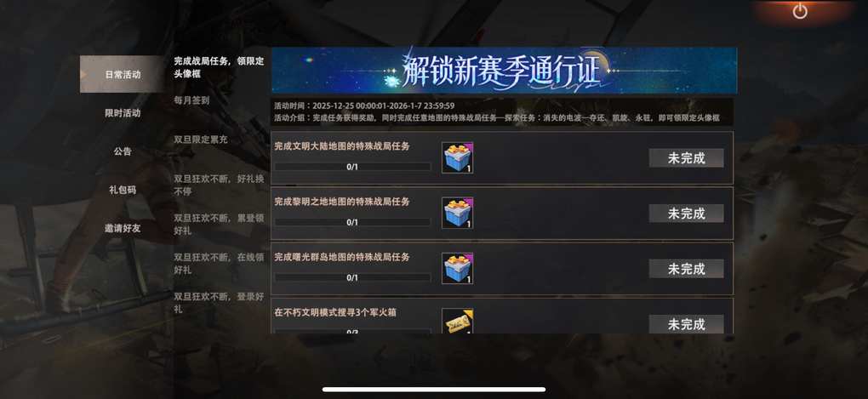Open gift box reward for 文明大陆 task
Screen dimensions: 868x399
point(457,157)
